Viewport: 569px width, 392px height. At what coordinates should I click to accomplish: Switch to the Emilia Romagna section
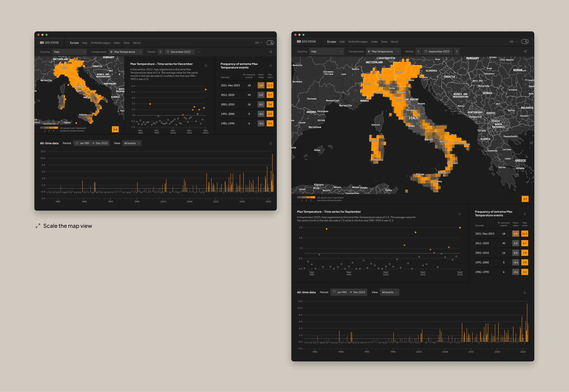pos(100,42)
